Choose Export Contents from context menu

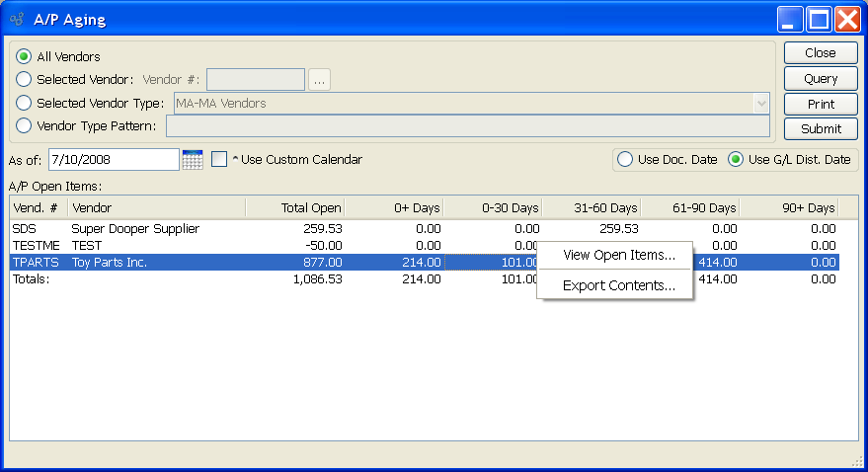tap(618, 285)
